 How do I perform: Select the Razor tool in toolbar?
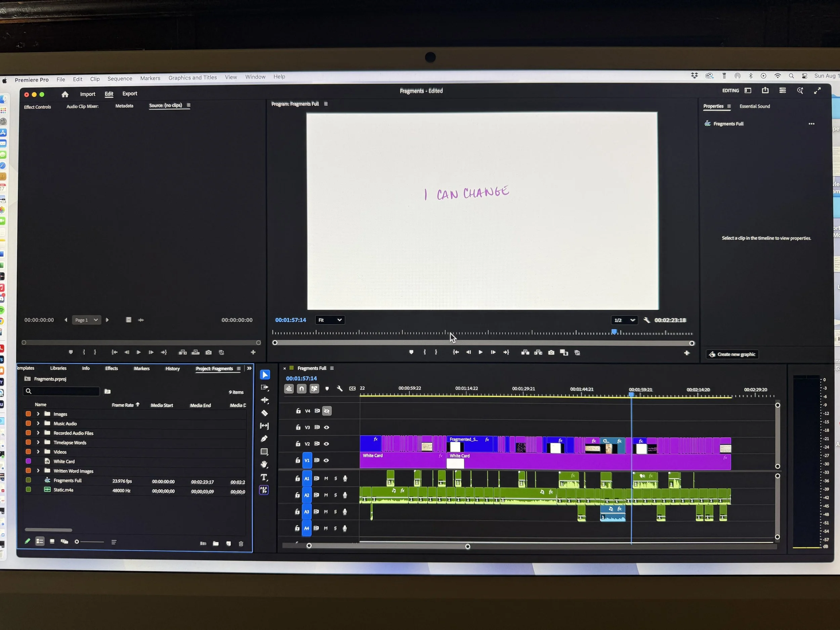pyautogui.click(x=265, y=413)
